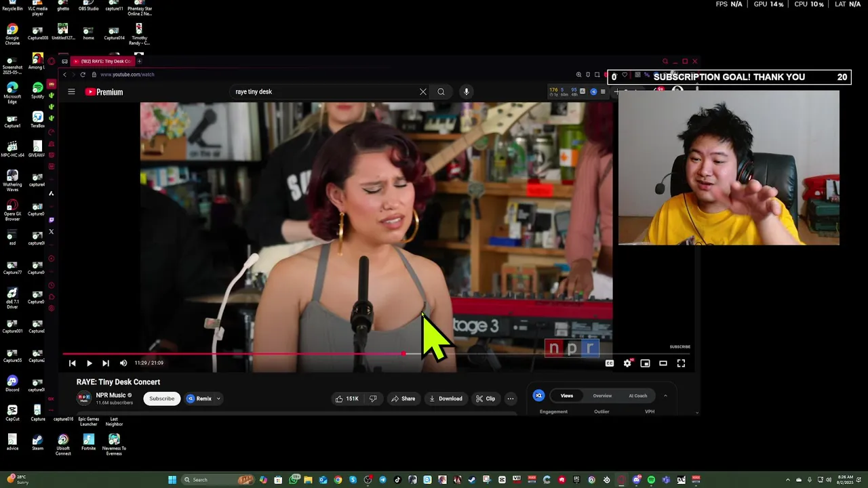Open the taskbar clock showing 8:26 AM

coord(844,480)
